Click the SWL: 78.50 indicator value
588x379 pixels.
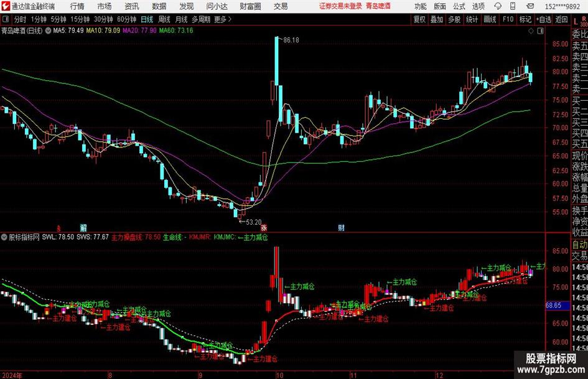(x=58, y=237)
